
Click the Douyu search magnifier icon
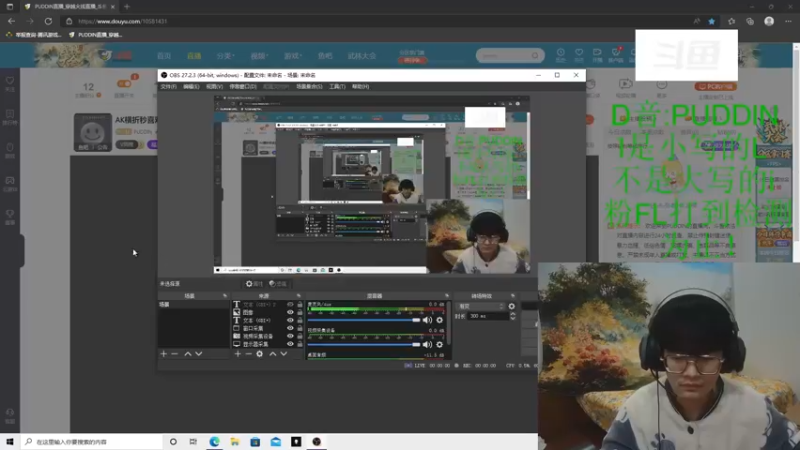click(x=535, y=56)
